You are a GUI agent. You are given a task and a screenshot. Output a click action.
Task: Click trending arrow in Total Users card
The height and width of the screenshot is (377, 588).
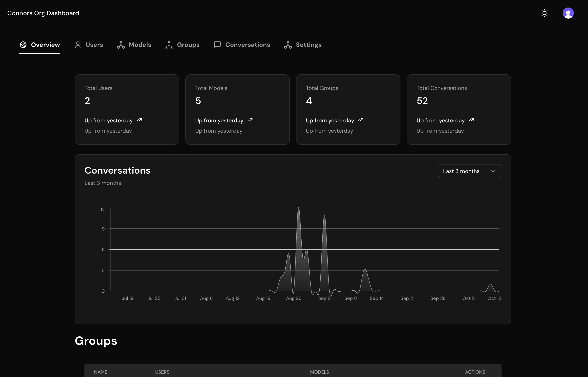pyautogui.click(x=139, y=120)
